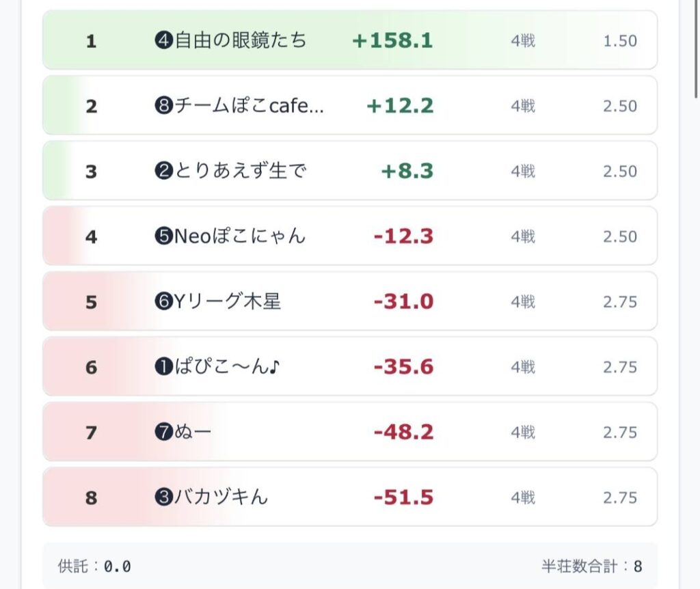Image resolution: width=700 pixels, height=589 pixels.
Task: Open the team name 自由の眼鏡たち
Action: pos(241,41)
